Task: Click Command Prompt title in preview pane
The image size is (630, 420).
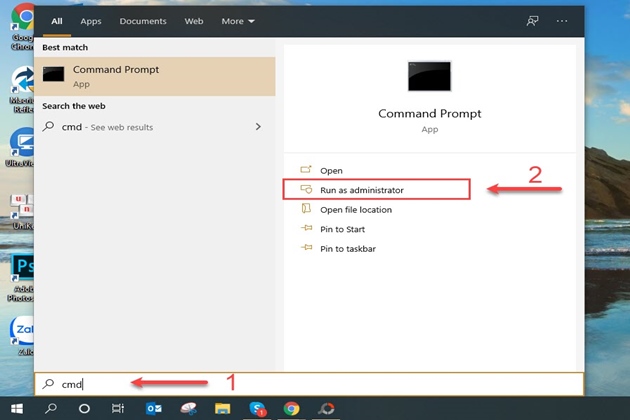Action: pyautogui.click(x=430, y=114)
